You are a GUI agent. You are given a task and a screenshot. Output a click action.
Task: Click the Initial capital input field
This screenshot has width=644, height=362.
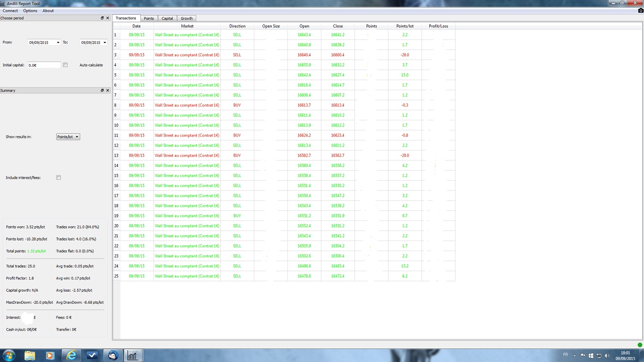pos(44,65)
